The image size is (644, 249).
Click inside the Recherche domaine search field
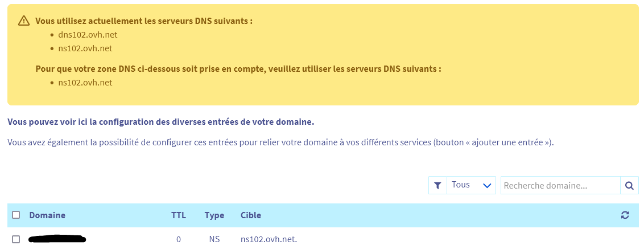point(560,185)
